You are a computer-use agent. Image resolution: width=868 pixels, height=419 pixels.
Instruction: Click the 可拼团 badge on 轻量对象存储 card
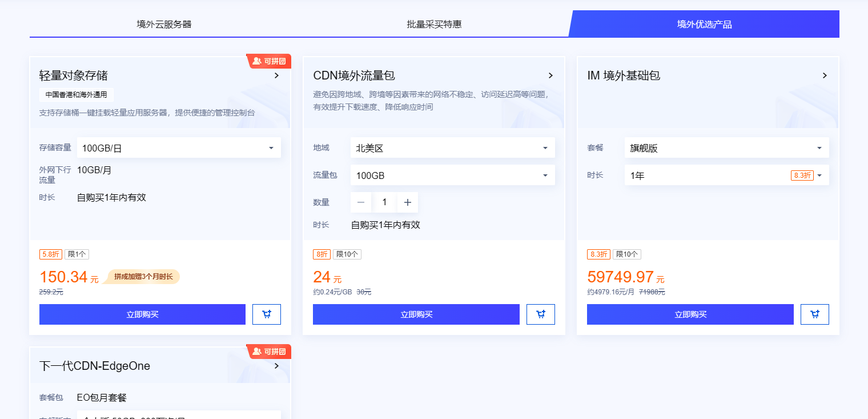click(x=269, y=61)
